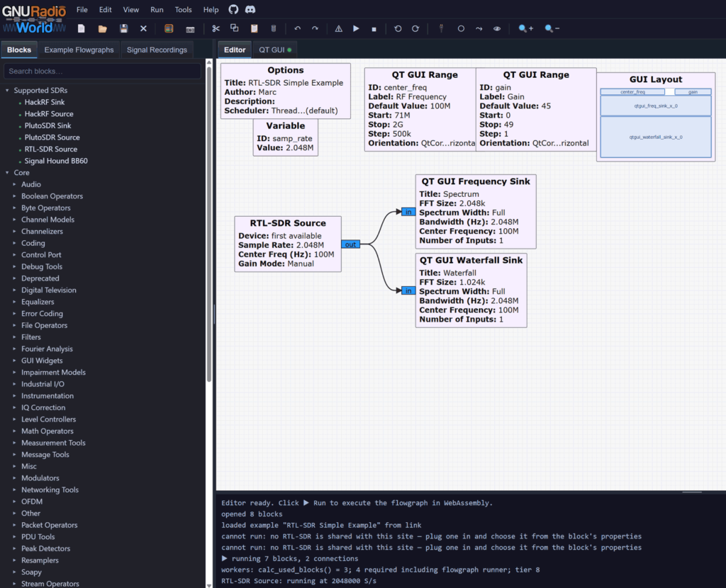Screen dimensions: 726x588
Task: Open a flowgraph with the folder icon
Action: coord(103,28)
